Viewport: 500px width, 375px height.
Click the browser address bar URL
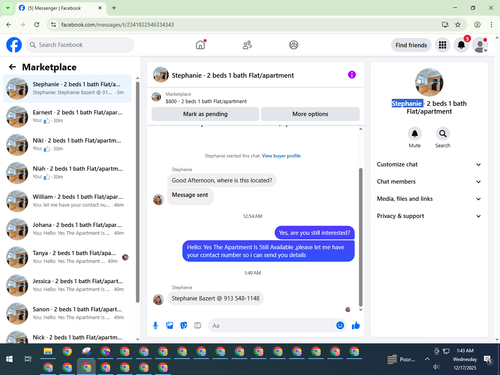coord(117,25)
